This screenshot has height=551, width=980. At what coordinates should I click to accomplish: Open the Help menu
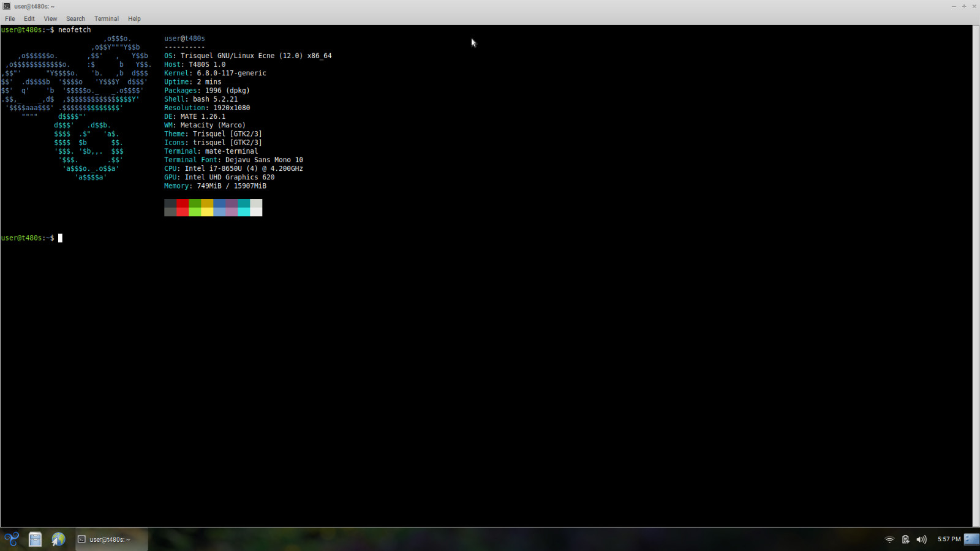(x=134, y=18)
